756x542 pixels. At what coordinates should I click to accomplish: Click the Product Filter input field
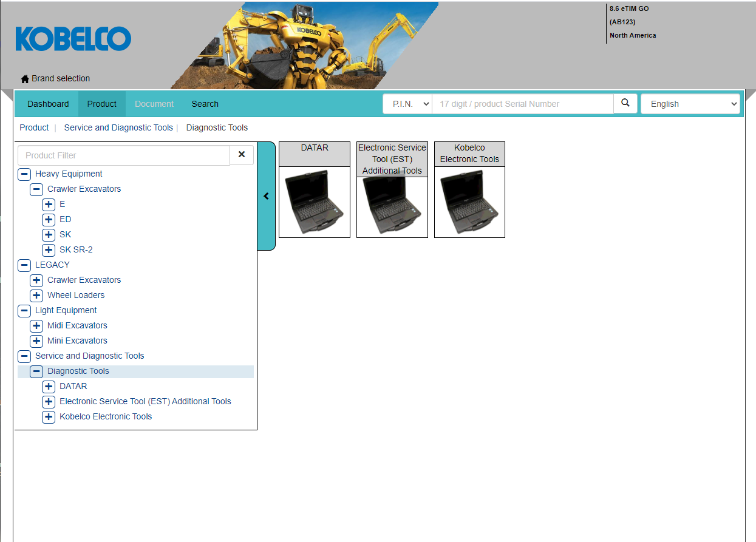coord(124,155)
